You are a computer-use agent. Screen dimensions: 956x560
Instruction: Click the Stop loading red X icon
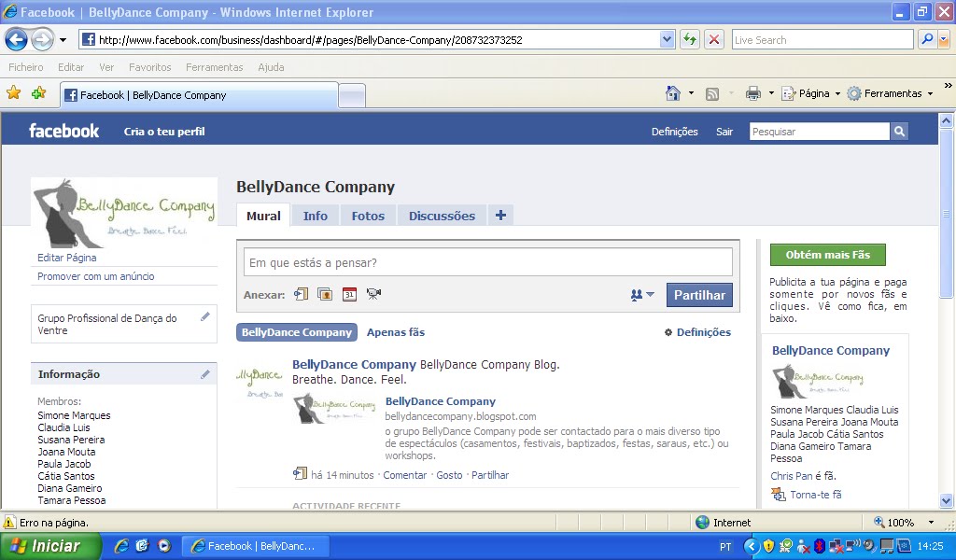pos(714,40)
